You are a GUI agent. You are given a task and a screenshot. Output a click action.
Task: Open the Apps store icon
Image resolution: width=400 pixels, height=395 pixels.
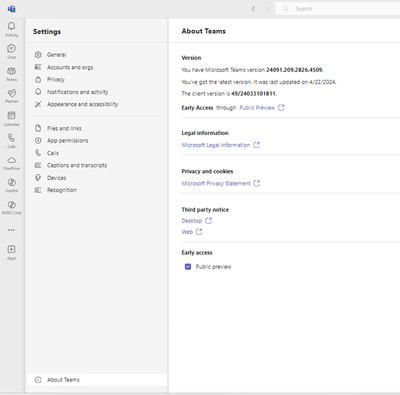[12, 252]
